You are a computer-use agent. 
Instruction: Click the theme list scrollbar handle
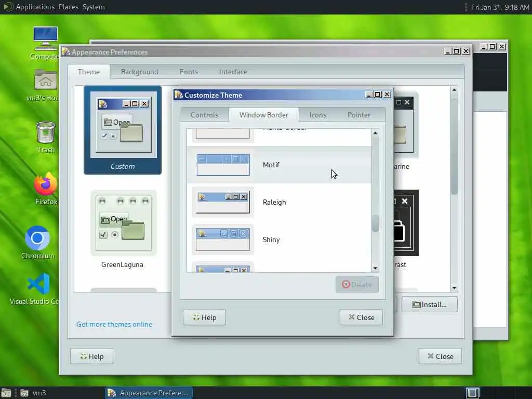click(454, 146)
